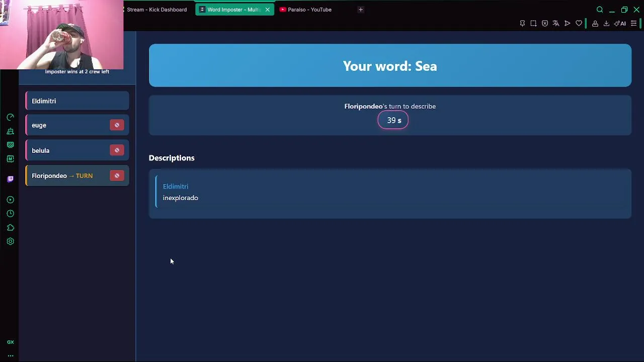The image size is (644, 362).
Task: Click the pin icon in toolbar
Action: coord(522,24)
